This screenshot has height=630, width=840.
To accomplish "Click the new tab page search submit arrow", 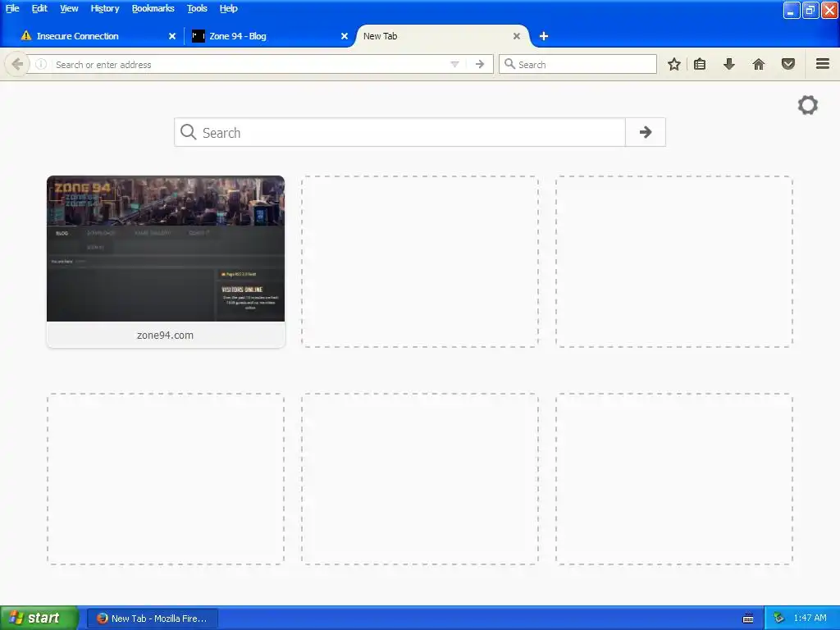I will pos(646,132).
